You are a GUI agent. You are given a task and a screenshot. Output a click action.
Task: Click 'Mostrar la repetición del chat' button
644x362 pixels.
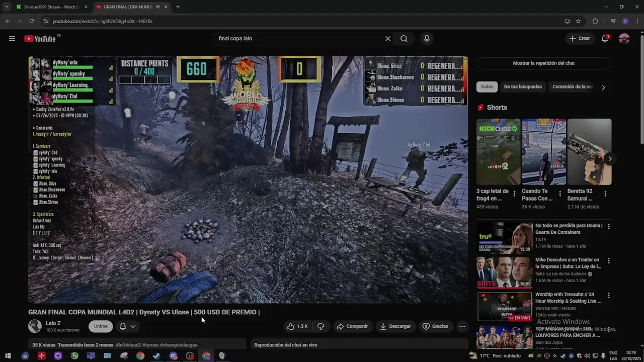[x=543, y=63]
